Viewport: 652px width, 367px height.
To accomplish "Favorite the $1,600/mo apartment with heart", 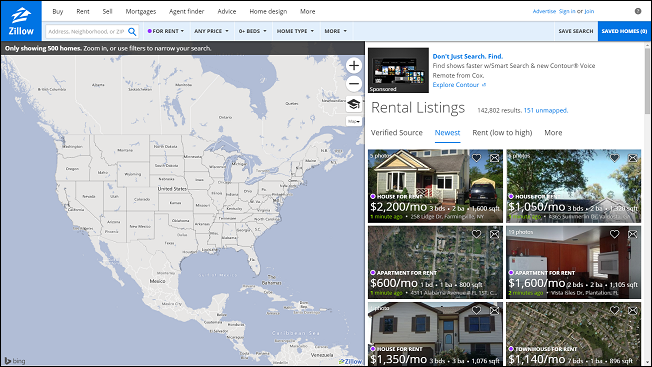I will (615, 234).
